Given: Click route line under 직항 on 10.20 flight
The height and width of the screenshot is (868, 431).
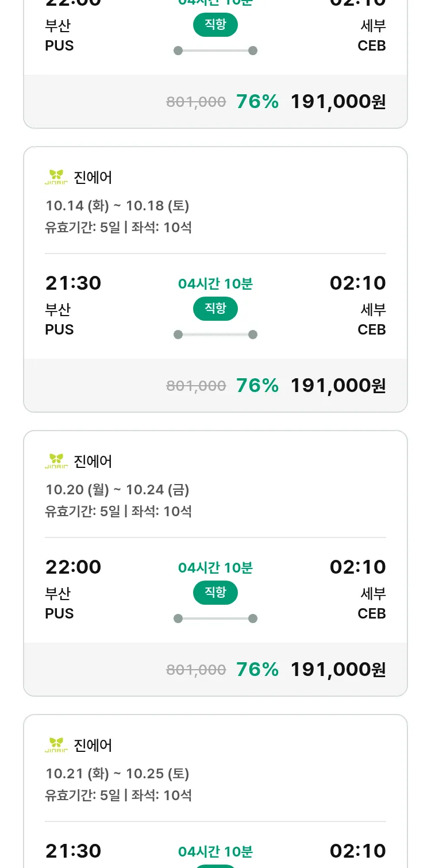Looking at the screenshot, I should 215,619.
